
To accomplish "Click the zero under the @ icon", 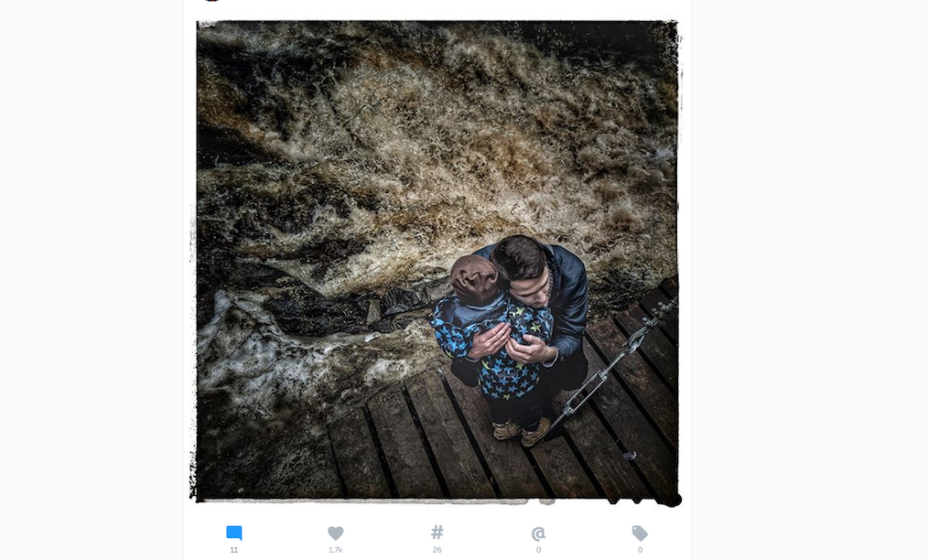I will point(538,550).
